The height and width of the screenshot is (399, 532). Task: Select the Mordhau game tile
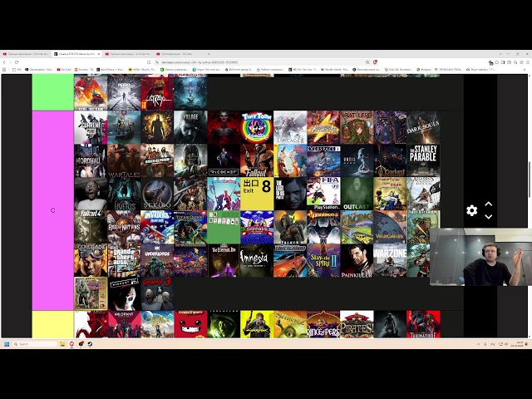(91, 160)
